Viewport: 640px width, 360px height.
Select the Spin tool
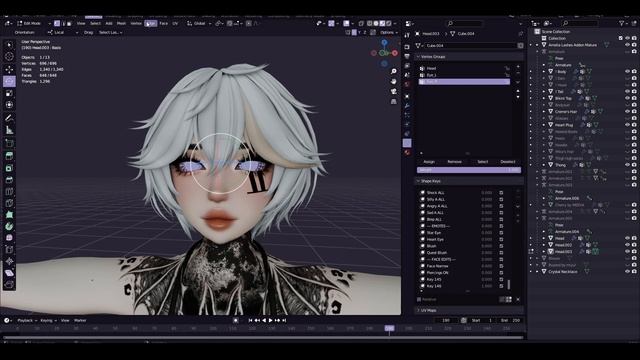pos(9,226)
